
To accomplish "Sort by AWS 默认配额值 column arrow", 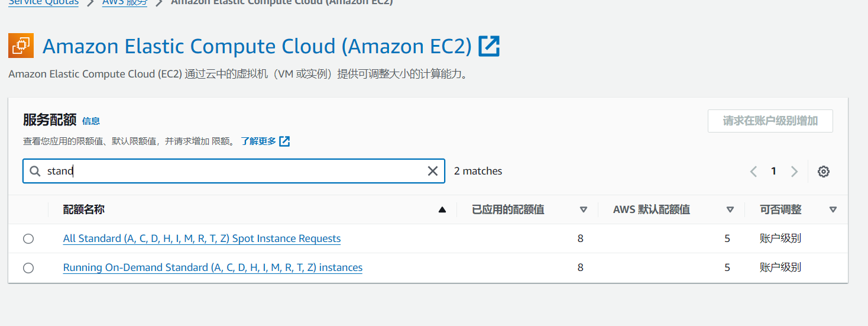I will (x=730, y=210).
